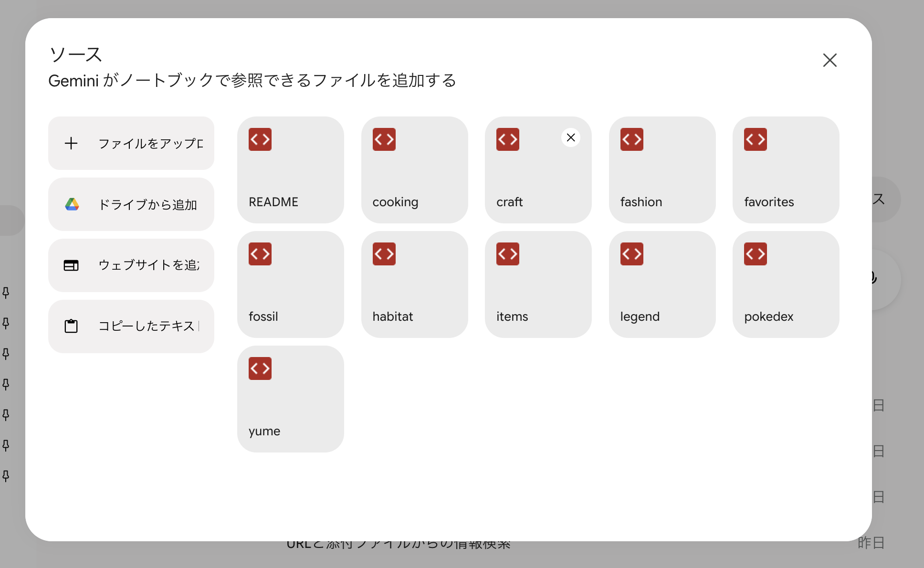The width and height of the screenshot is (924, 568).
Task: Close the ソース dialog
Action: [830, 60]
